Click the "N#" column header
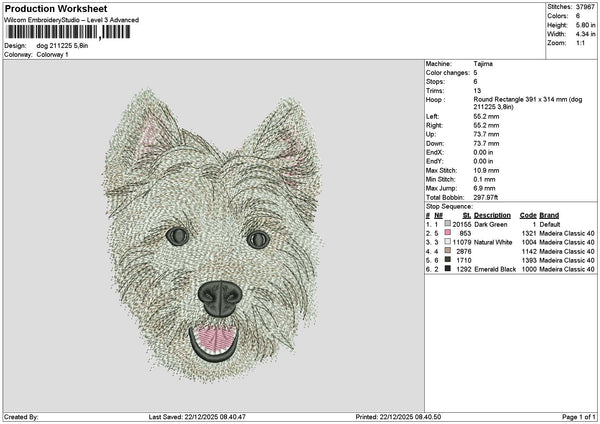Image resolution: width=600 pixels, height=424 pixels. [x=439, y=215]
